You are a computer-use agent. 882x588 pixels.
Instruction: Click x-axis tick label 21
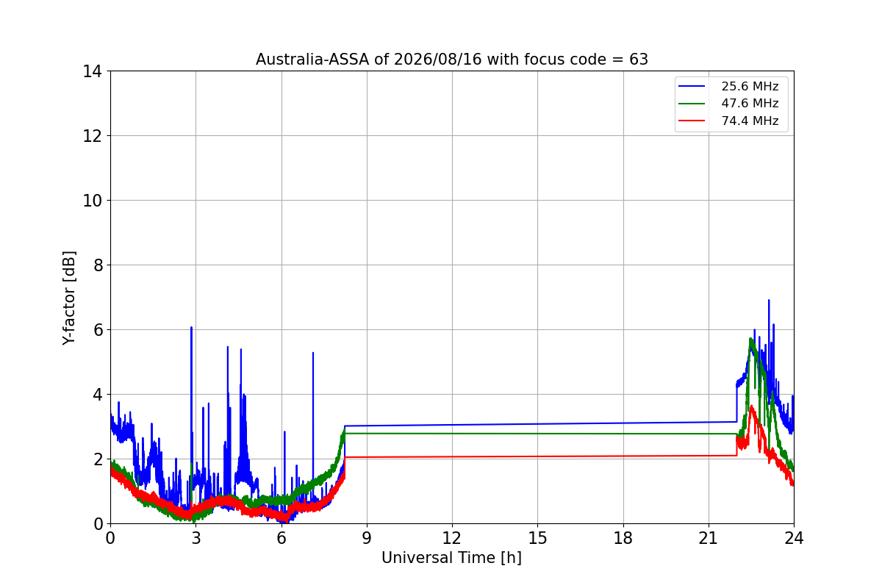coord(709,538)
